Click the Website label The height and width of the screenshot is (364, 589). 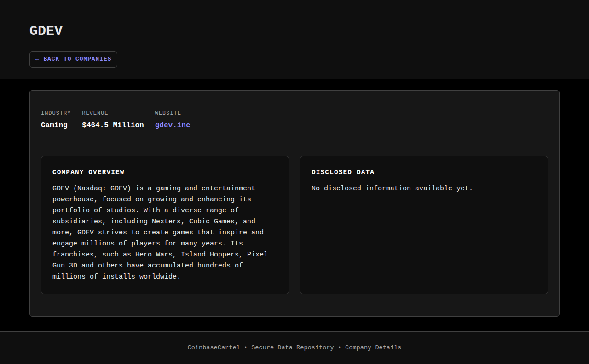point(168,113)
